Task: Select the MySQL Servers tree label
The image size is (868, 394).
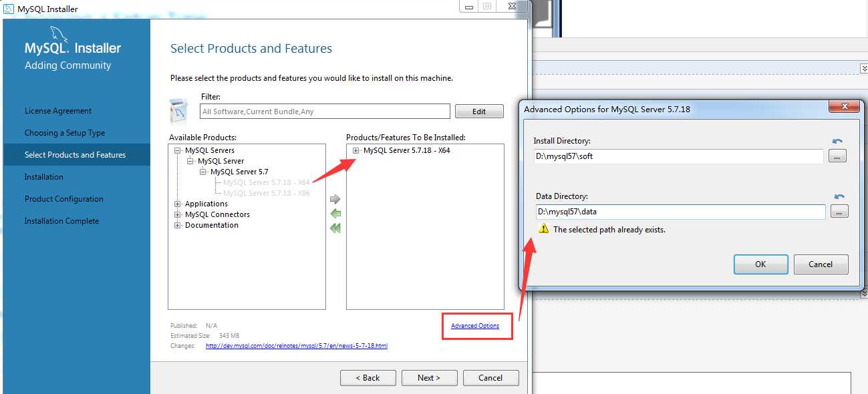Action: click(x=210, y=150)
